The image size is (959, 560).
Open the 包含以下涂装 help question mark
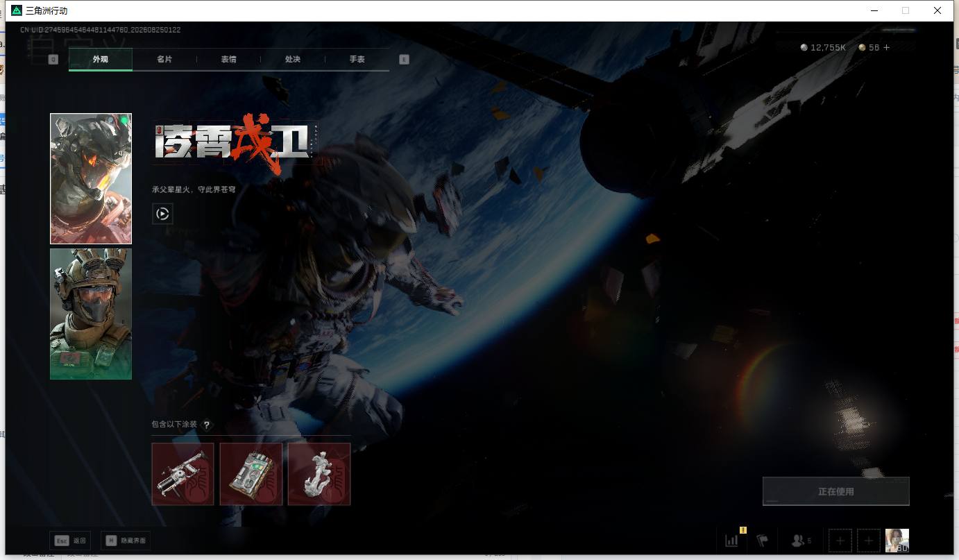(206, 425)
